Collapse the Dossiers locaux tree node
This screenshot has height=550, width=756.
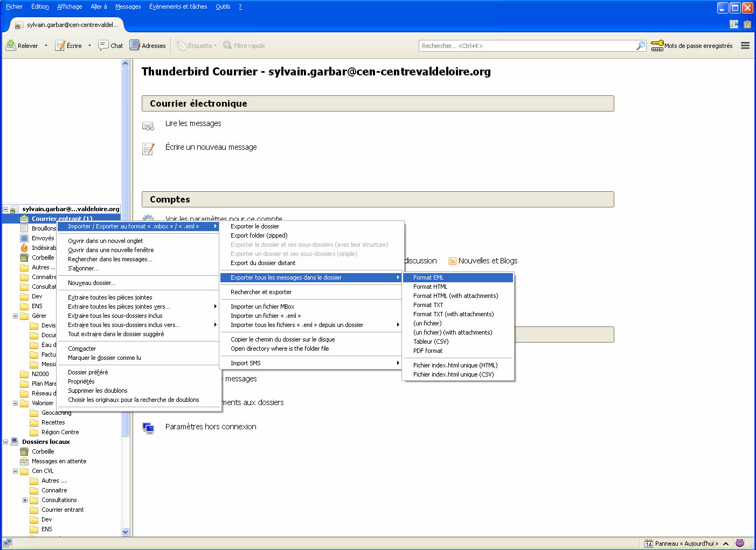pyautogui.click(x=5, y=442)
